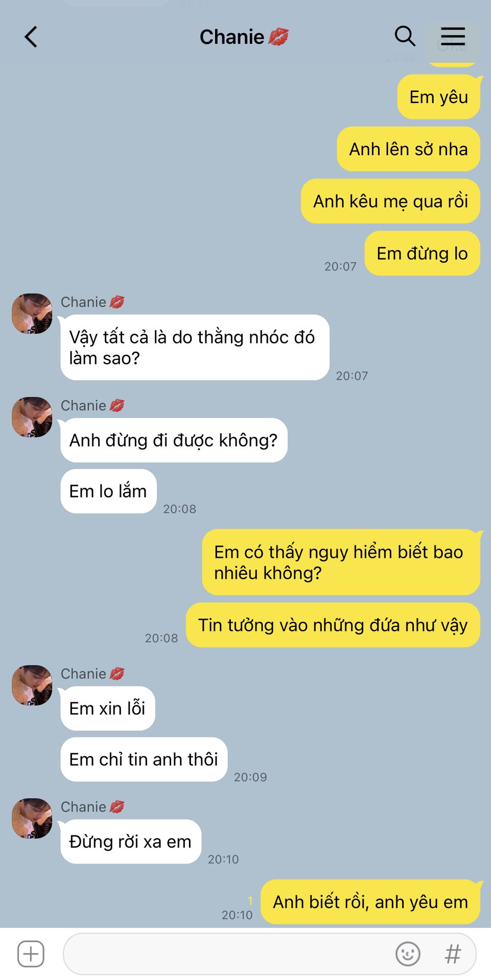Open Chanie's avatar beside 'Vậy tất cả' message
Screen dimensions: 491x980
pyautogui.click(x=32, y=313)
